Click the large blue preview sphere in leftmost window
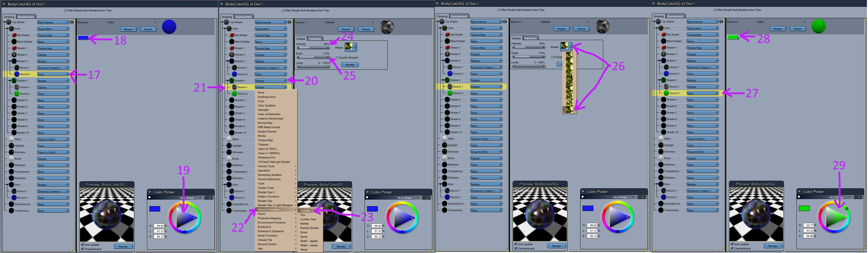This screenshot has height=253, width=868. coord(169,27)
